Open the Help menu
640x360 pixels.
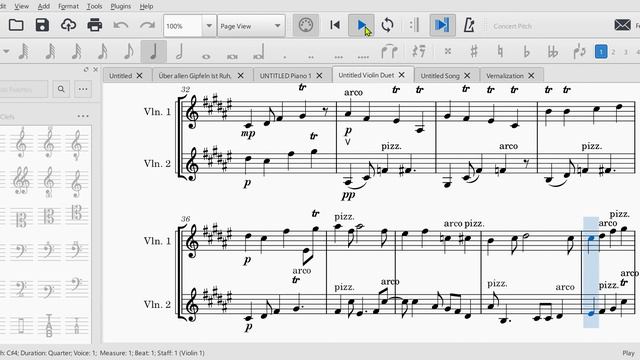(x=146, y=6)
